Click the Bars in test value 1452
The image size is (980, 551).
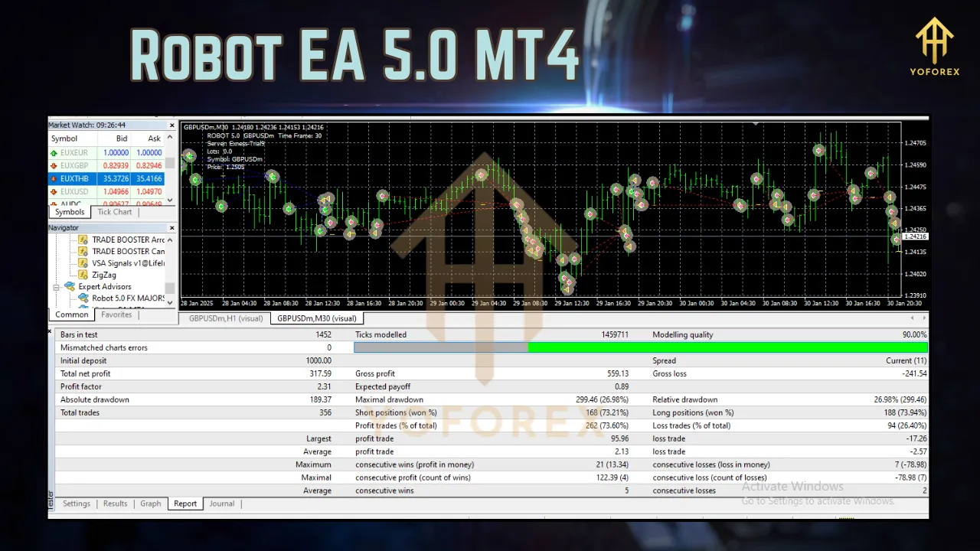(323, 334)
